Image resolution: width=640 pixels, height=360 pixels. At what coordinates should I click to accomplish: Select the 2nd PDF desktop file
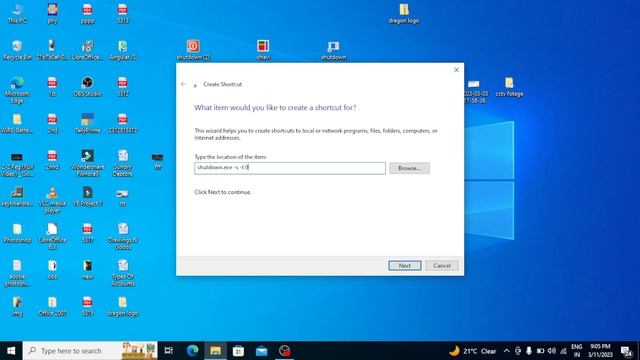click(52, 123)
